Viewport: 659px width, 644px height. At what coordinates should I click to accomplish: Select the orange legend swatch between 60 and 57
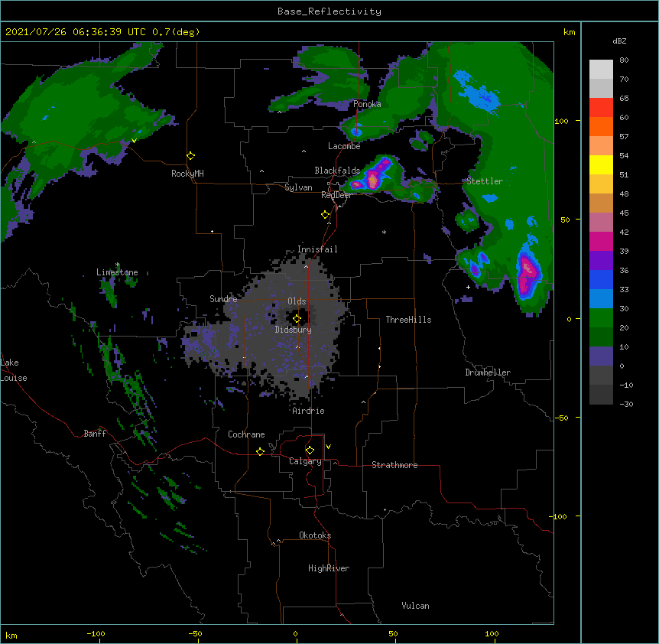601,126
